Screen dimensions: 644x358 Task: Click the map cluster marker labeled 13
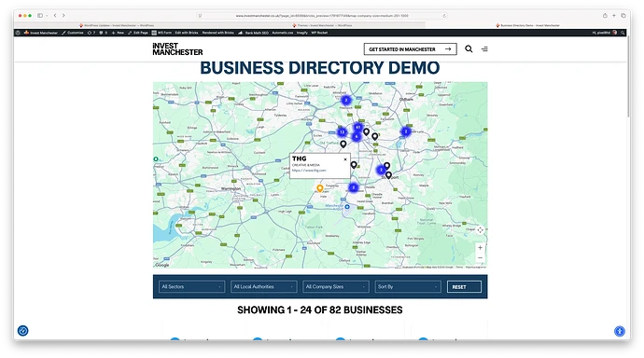[x=342, y=132]
